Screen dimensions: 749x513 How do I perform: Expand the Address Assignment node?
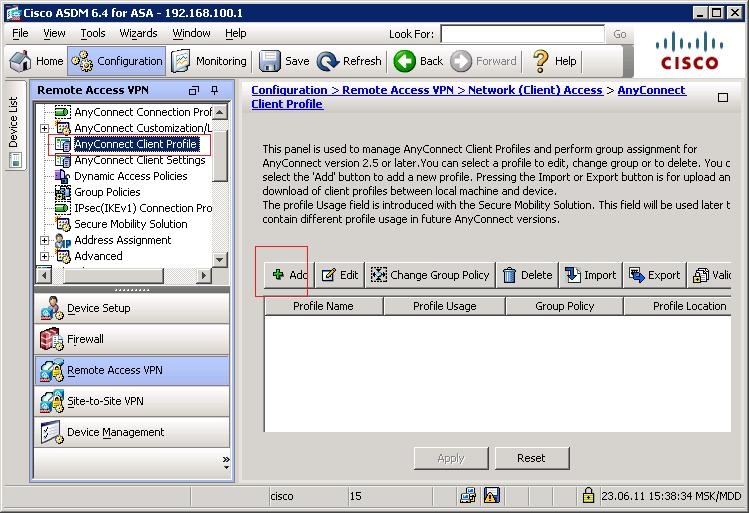click(44, 240)
